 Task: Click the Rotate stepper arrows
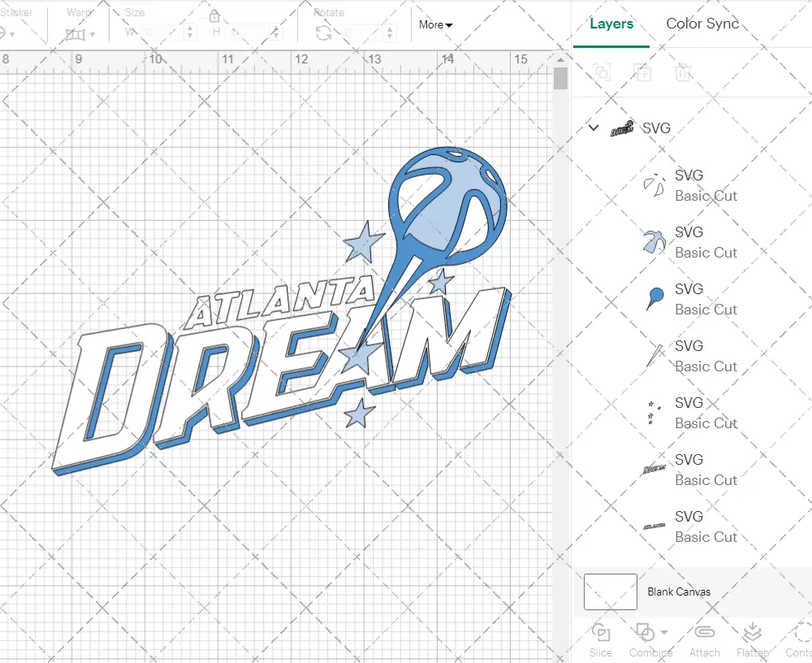[390, 33]
